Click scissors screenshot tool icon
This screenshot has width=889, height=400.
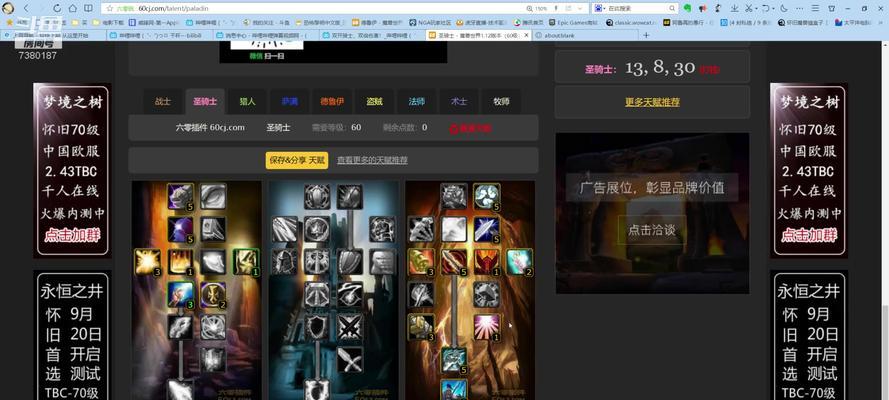(750, 8)
